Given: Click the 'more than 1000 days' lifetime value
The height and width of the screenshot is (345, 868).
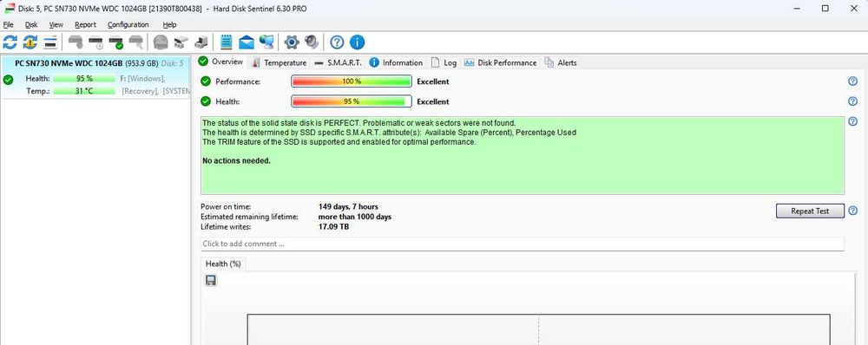Looking at the screenshot, I should (355, 217).
